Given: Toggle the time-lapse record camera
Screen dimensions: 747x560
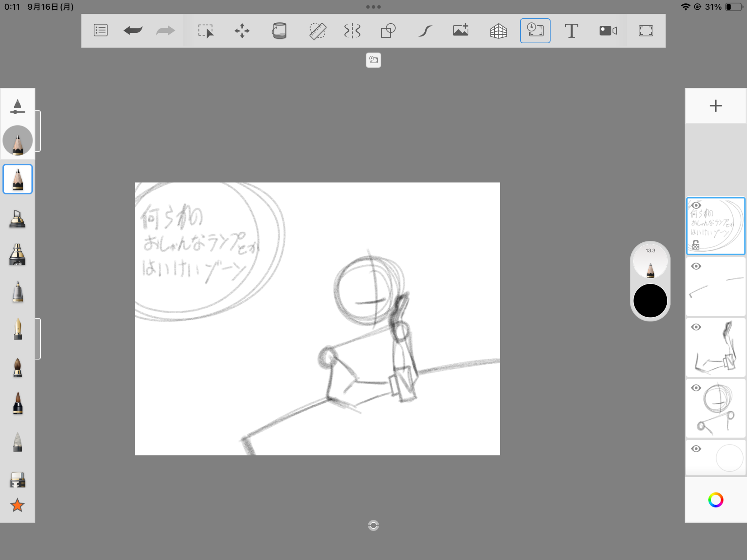Looking at the screenshot, I should pos(608,31).
